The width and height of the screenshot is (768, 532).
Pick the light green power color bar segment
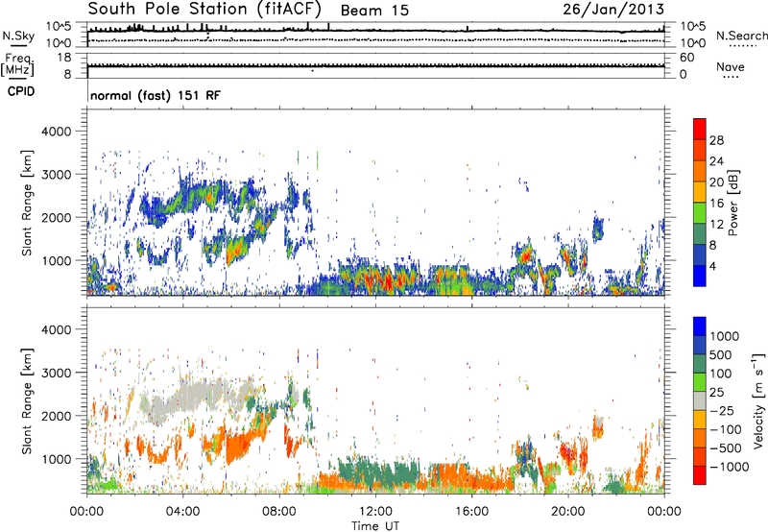(x=700, y=212)
